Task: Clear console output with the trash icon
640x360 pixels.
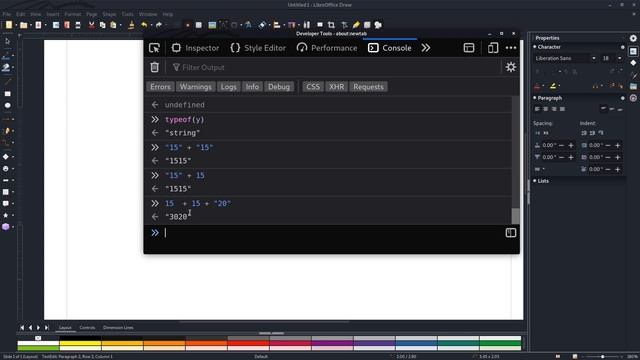Action: click(154, 67)
